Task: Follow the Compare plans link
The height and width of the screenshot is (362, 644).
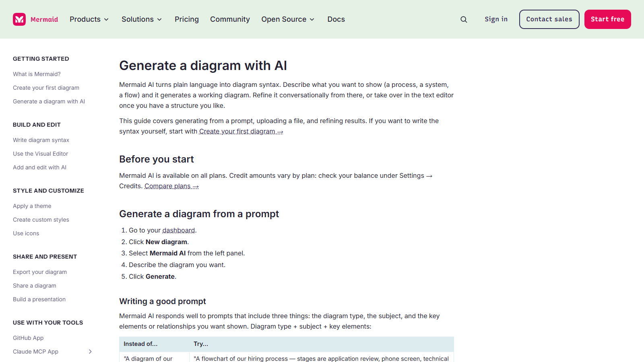Action: coord(171,186)
